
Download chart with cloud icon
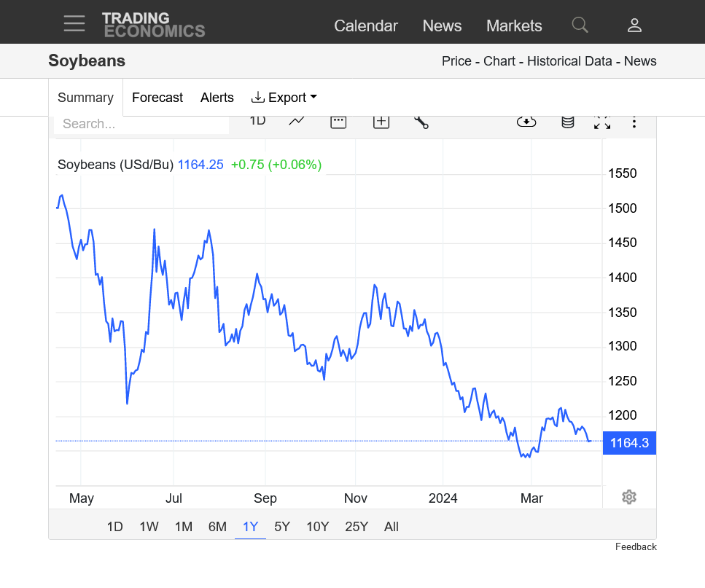pos(526,122)
